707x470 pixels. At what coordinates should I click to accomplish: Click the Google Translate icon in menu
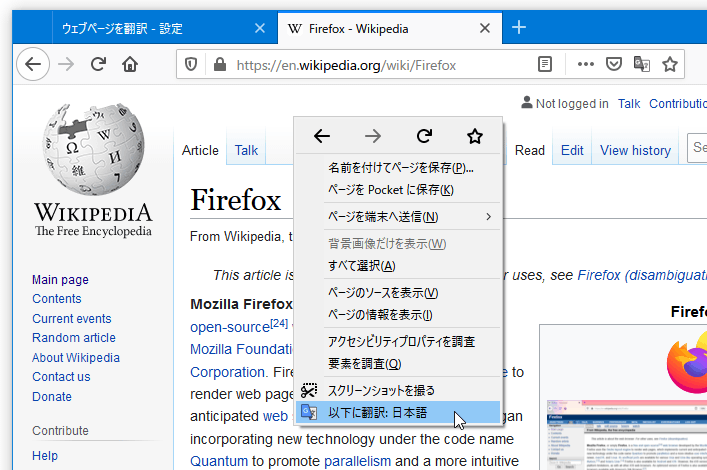point(309,412)
